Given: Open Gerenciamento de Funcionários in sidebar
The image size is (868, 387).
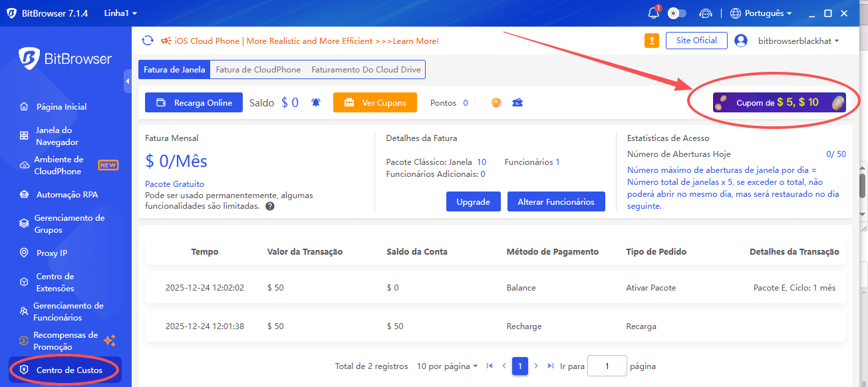Looking at the screenshot, I should (x=69, y=311).
